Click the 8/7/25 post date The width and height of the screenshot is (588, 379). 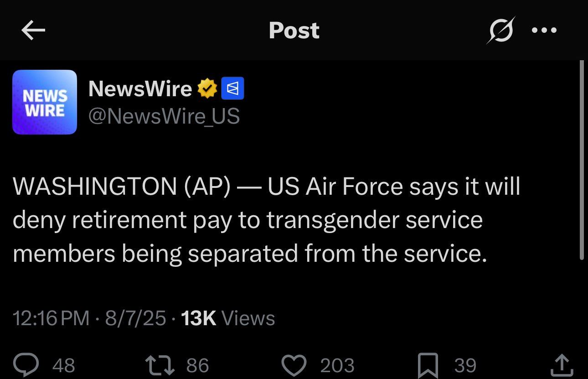[135, 318]
